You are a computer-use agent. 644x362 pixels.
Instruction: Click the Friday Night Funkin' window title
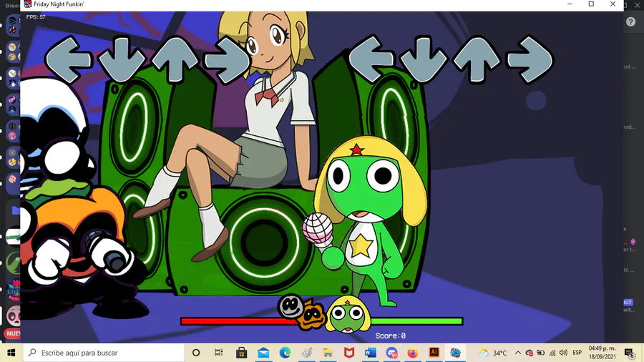[x=59, y=4]
